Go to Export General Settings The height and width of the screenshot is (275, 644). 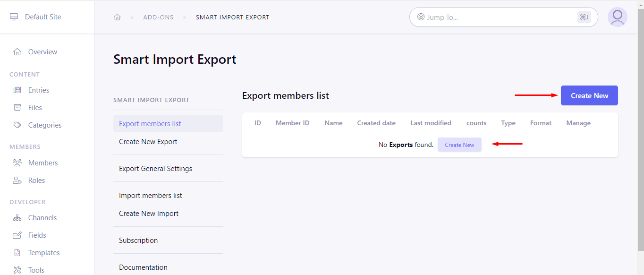155,168
